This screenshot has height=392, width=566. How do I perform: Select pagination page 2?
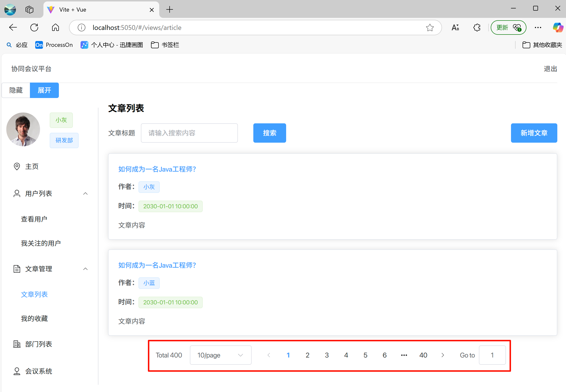(307, 355)
